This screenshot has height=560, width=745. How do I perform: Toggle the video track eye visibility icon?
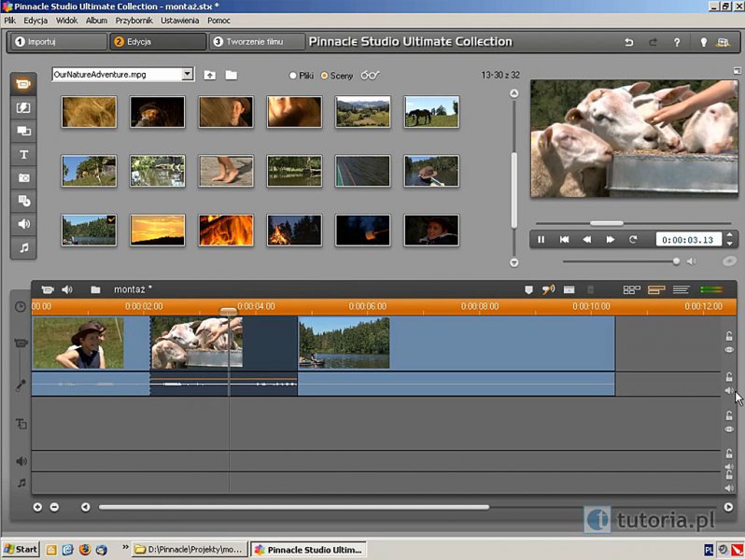pyautogui.click(x=729, y=349)
